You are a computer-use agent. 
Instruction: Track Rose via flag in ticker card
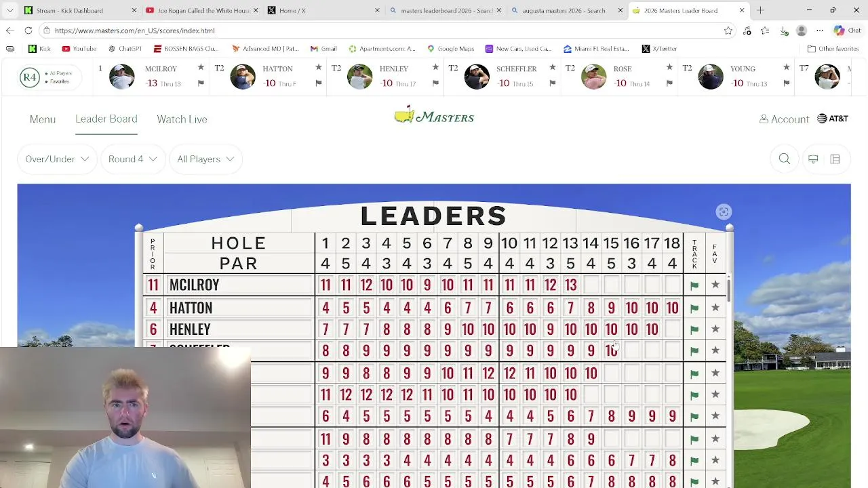click(x=669, y=83)
